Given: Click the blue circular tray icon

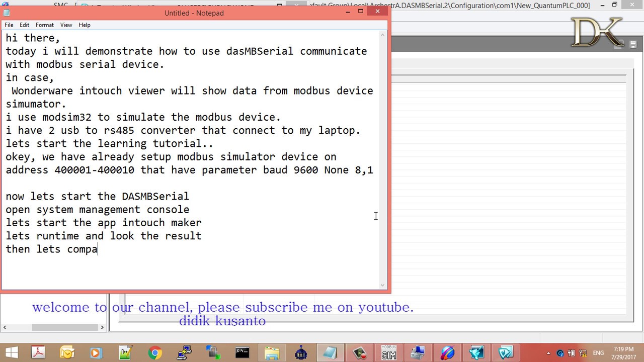Looking at the screenshot, I should 561,353.
